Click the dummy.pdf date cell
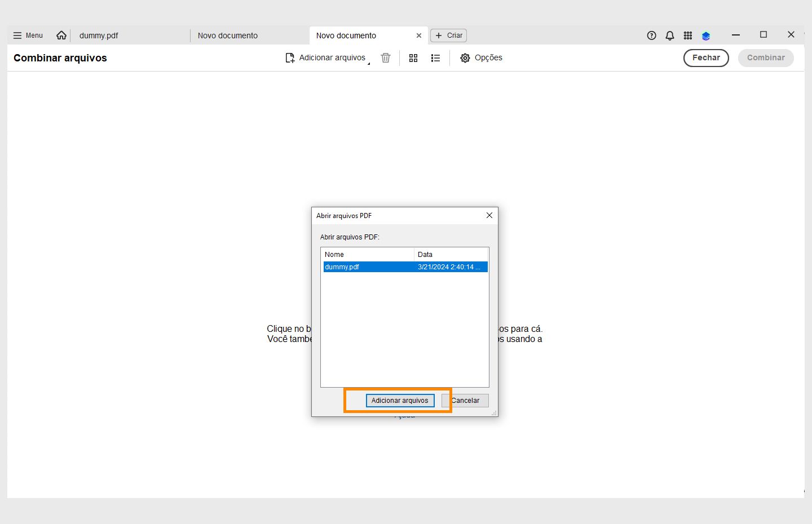812x524 pixels. [449, 267]
